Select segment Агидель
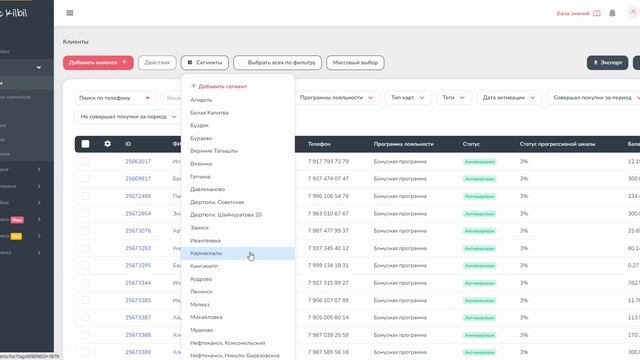Screen dimensions: 640x360 coord(238,100)
